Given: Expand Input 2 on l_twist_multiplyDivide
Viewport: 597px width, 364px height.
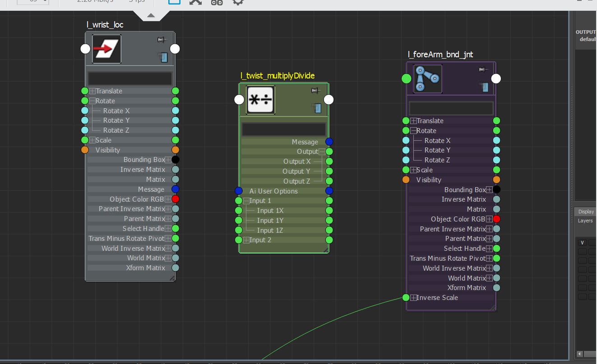Looking at the screenshot, I should pos(246,240).
